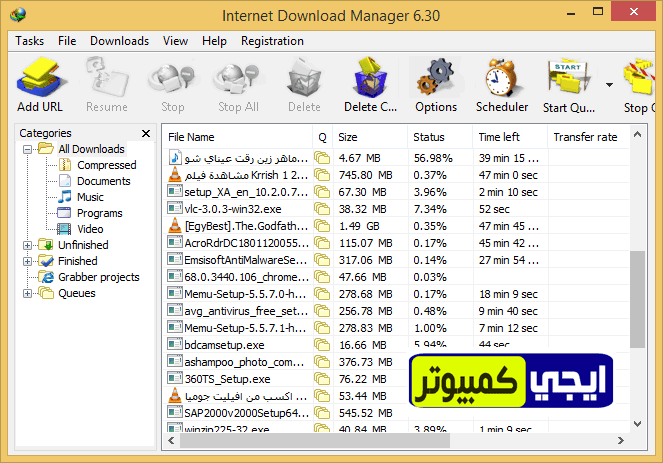Select the Video category
The width and height of the screenshot is (663, 463).
(x=90, y=229)
